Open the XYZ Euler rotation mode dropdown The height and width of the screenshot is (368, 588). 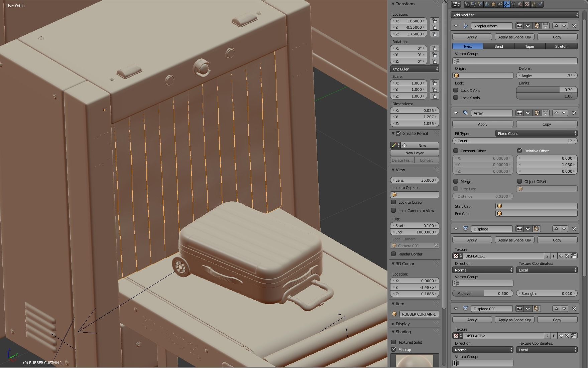[415, 69]
